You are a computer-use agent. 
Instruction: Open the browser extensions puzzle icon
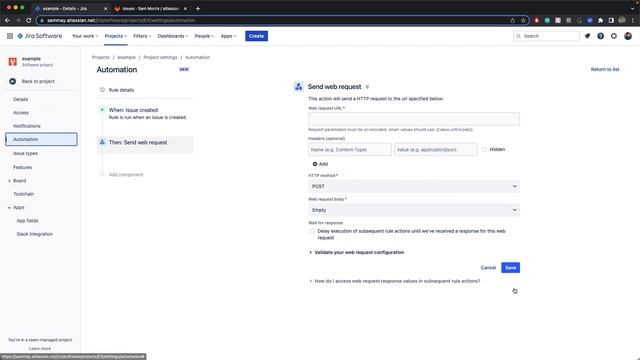[x=600, y=20]
